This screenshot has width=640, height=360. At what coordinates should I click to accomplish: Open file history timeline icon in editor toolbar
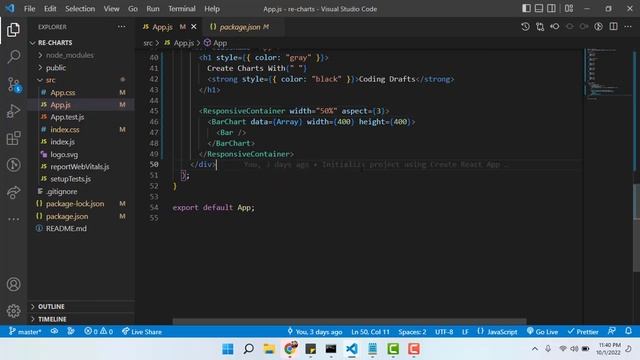click(525, 27)
